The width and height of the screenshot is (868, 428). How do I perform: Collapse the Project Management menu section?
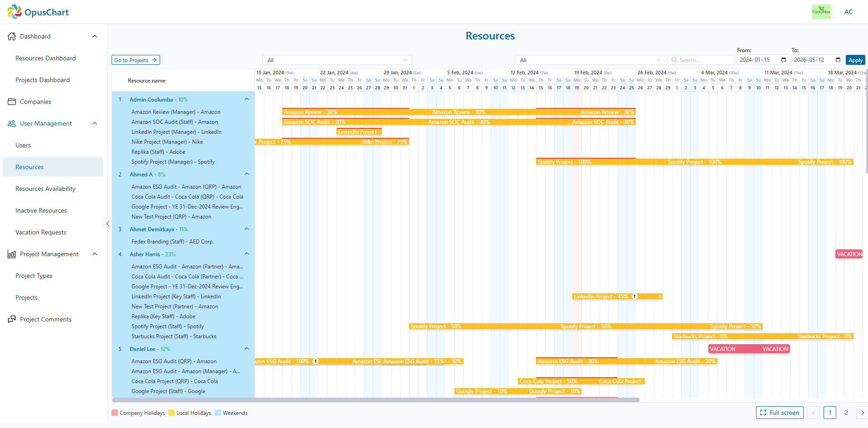click(x=95, y=254)
